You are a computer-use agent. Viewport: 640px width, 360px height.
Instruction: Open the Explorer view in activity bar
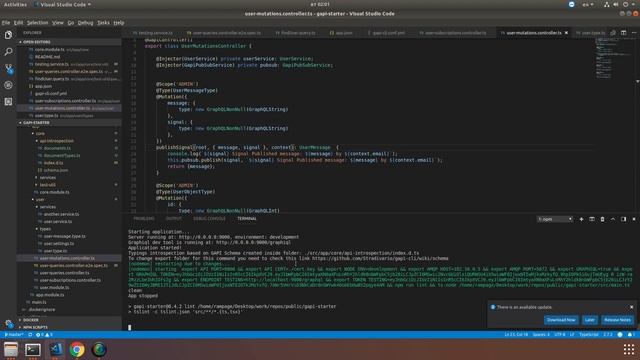(8, 35)
